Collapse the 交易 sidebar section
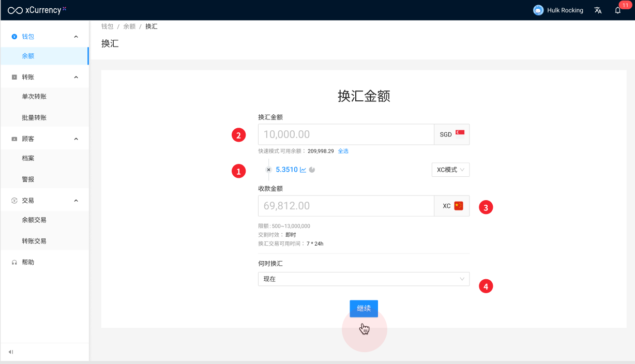Screen dimensions: 635x364 coord(76,201)
